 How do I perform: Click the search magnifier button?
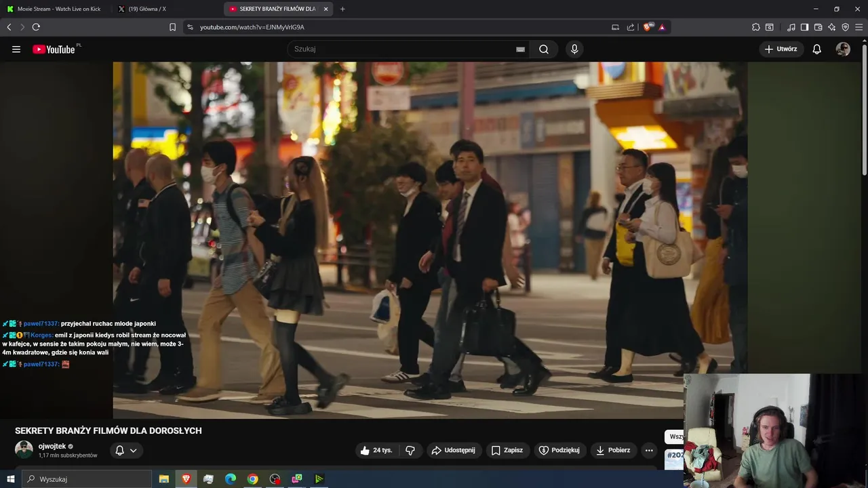pos(544,49)
